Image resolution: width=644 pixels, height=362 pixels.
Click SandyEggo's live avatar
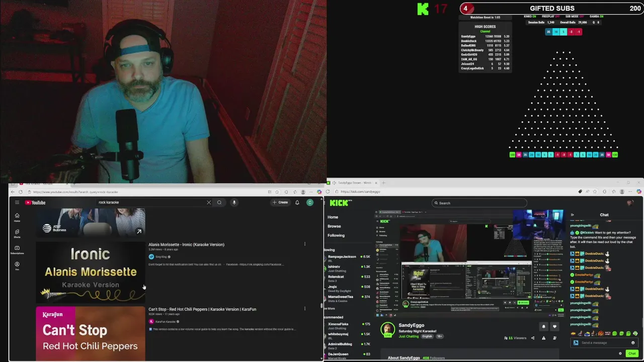tap(387, 330)
